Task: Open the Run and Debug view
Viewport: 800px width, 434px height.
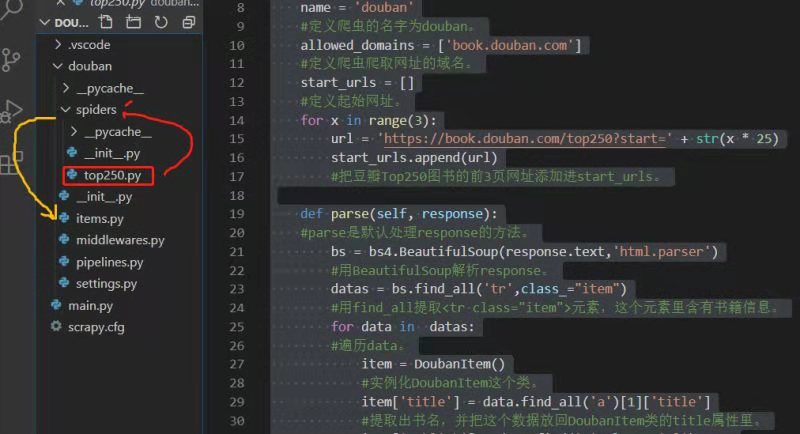Action: [x=11, y=111]
